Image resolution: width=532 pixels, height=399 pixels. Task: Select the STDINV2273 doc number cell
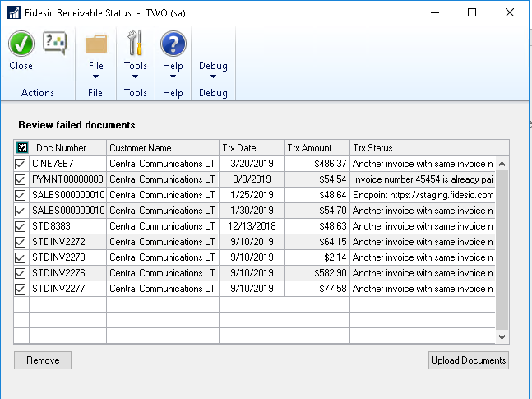[68, 257]
